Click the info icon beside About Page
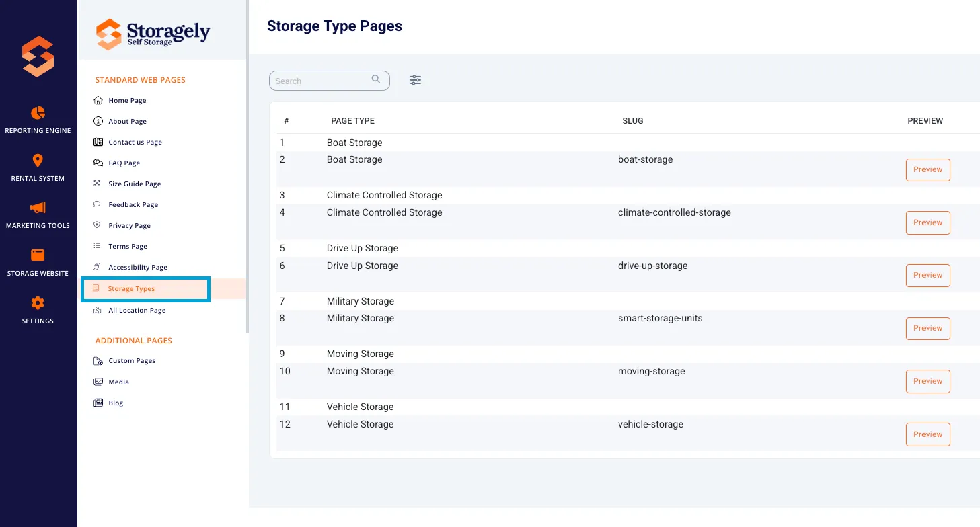This screenshot has width=980, height=527. [x=98, y=121]
